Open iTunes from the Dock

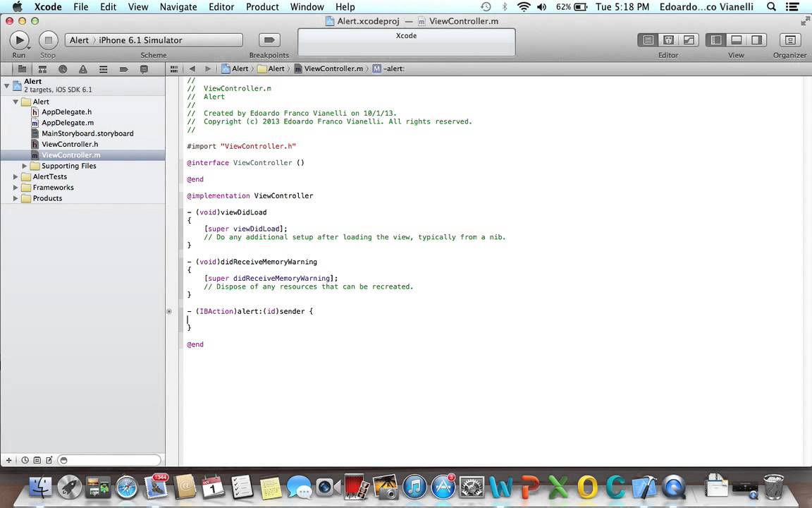click(x=414, y=488)
